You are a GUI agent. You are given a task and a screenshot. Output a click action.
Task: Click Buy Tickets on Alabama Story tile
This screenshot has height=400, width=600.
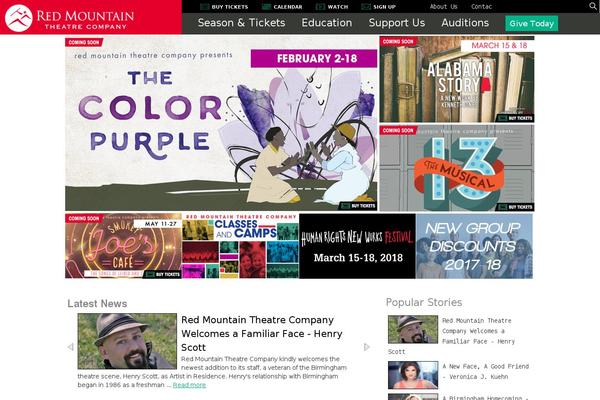coord(515,118)
